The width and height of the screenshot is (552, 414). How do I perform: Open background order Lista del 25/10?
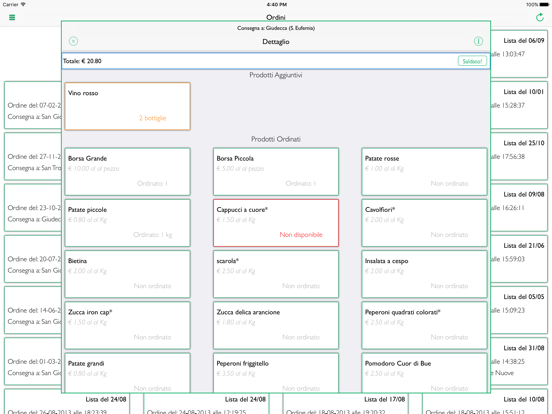(x=519, y=156)
